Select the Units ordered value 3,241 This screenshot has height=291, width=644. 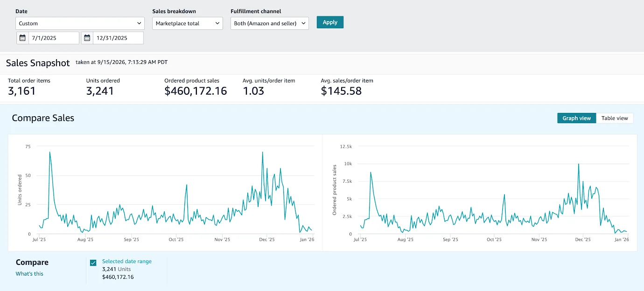tap(100, 91)
